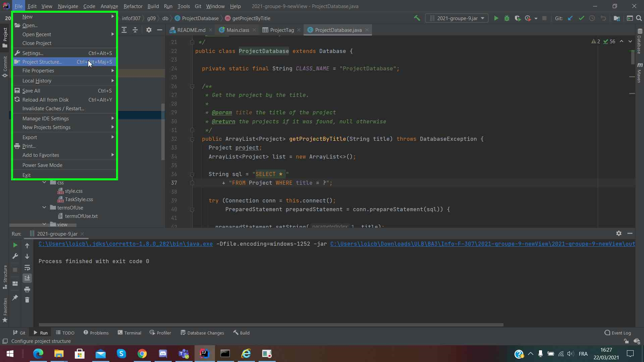Collapse the termsOfUse folder
Screen dimensions: 644x362
(x=44, y=207)
